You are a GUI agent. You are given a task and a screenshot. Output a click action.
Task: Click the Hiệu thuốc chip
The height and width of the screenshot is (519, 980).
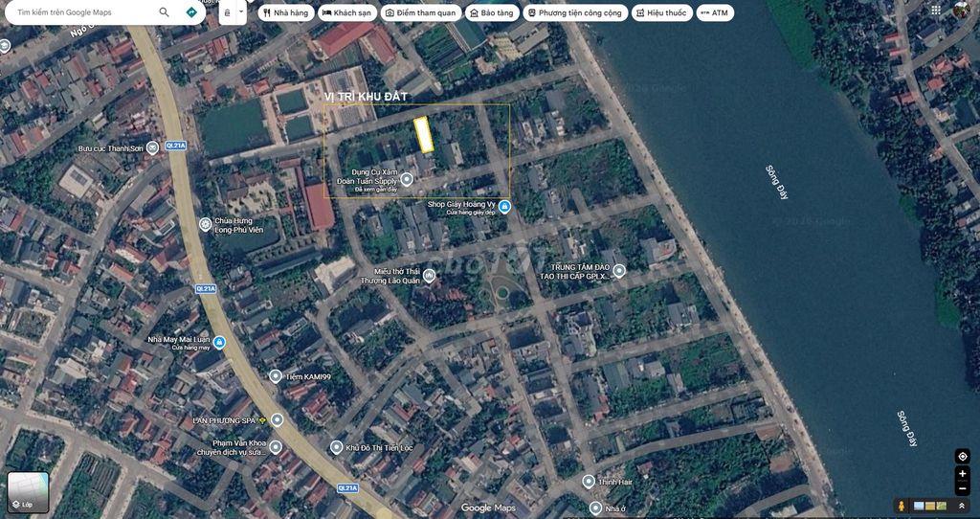pyautogui.click(x=662, y=12)
